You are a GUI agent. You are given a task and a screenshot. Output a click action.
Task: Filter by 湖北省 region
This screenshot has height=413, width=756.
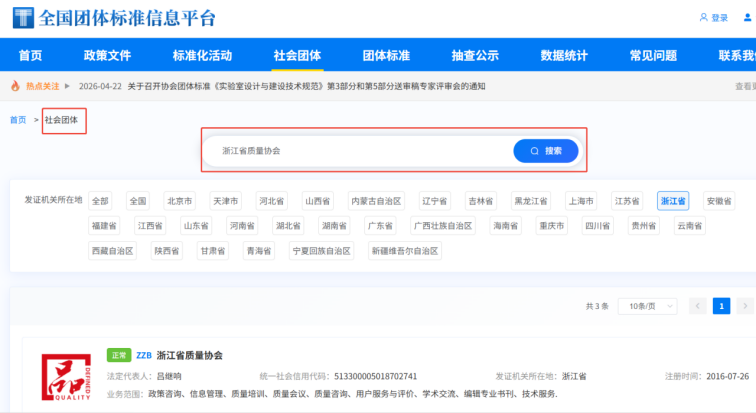[x=288, y=226]
